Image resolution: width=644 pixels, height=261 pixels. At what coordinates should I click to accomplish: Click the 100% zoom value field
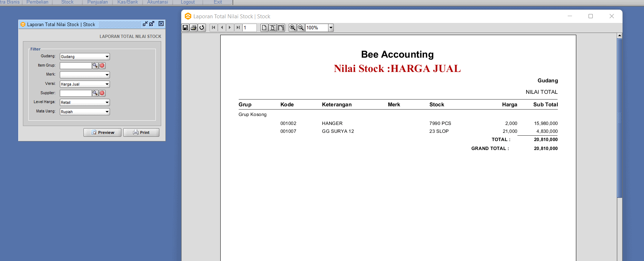click(317, 28)
